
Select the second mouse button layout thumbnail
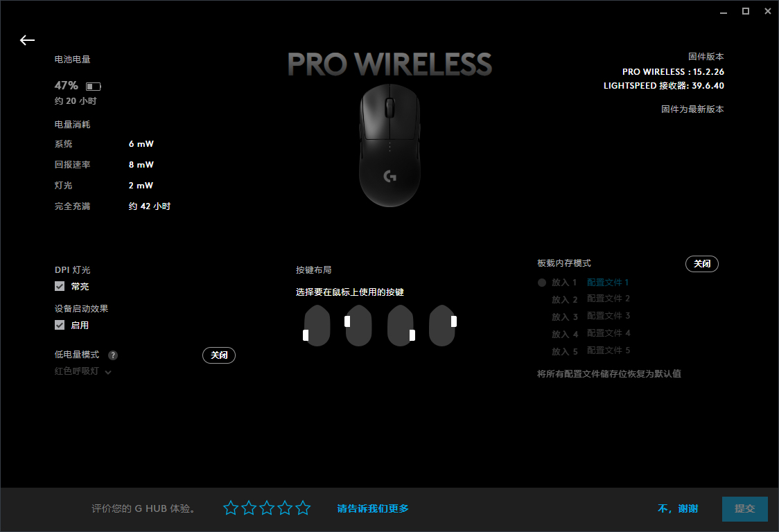tap(358, 326)
